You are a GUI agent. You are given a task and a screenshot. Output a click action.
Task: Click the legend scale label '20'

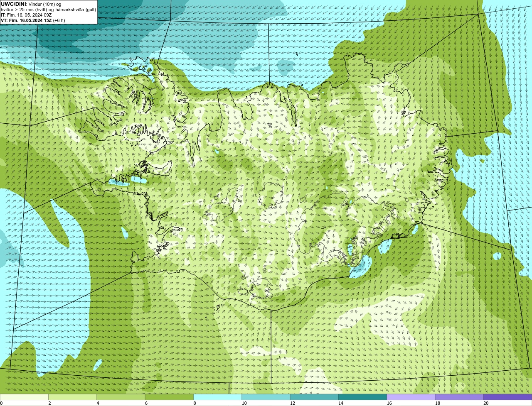pos(486,403)
